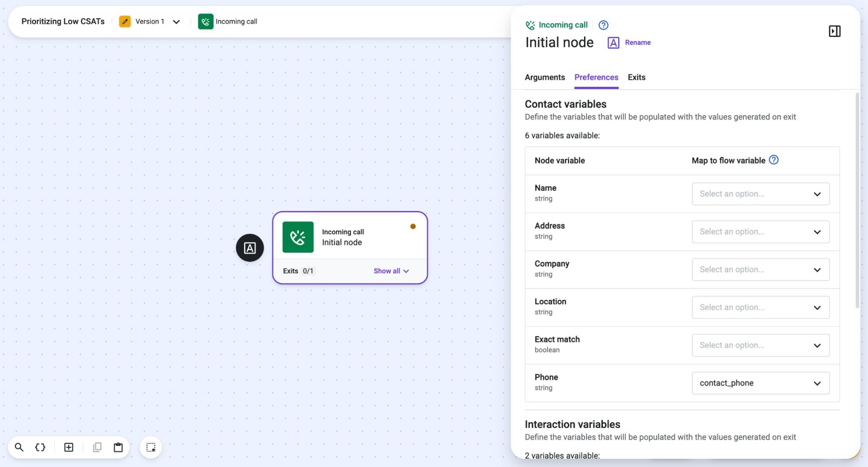
Task: Open the curly braces variables icon
Action: 40,447
